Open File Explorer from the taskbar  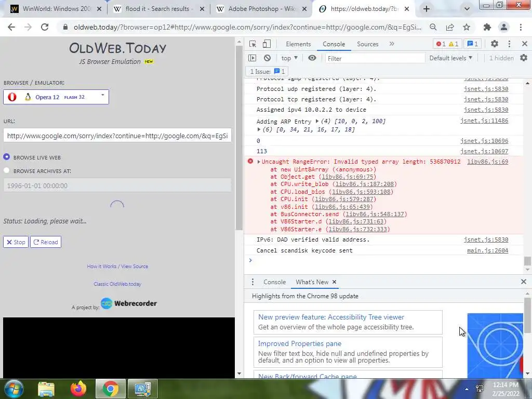46,389
